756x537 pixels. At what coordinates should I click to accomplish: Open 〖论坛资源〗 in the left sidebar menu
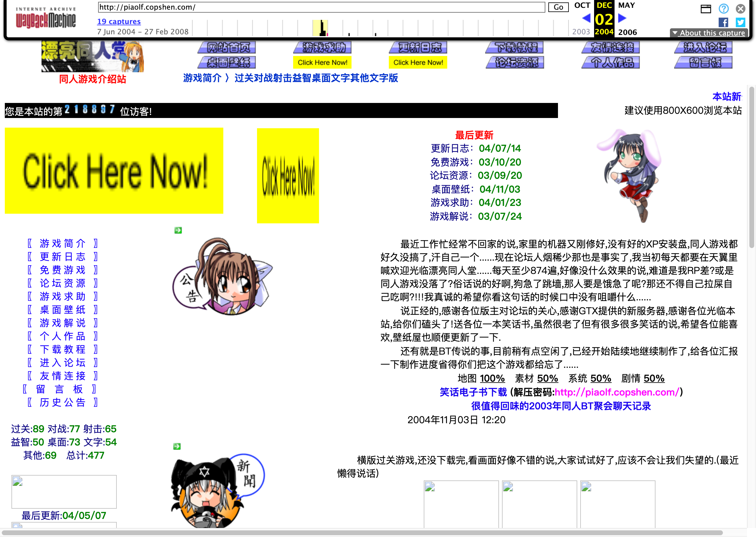63,283
